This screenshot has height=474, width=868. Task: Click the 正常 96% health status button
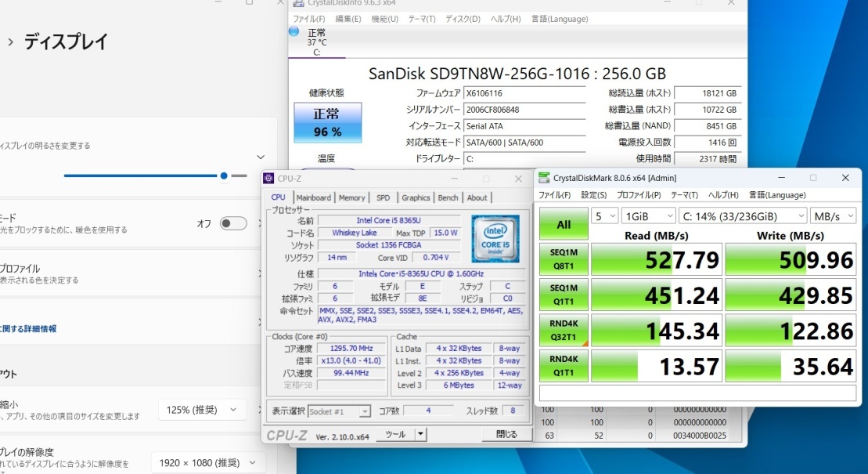(x=328, y=122)
